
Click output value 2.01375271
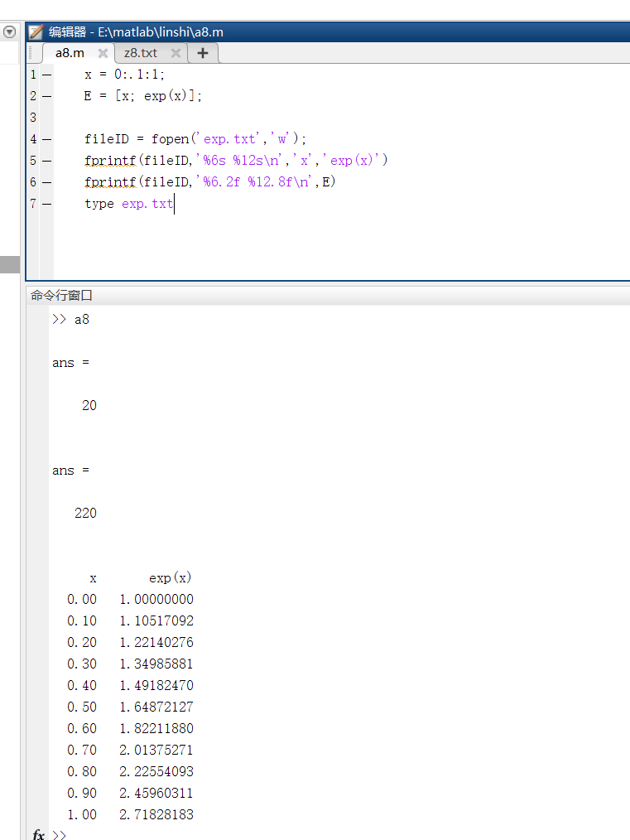tap(156, 750)
